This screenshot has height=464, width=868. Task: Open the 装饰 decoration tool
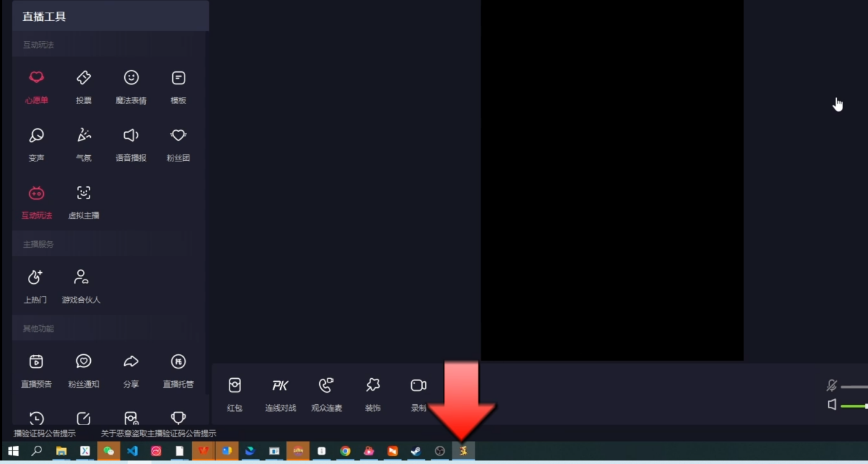373,394
